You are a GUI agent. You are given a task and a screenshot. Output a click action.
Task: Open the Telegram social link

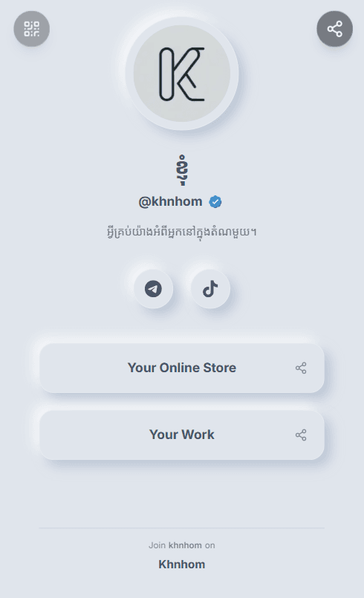pyautogui.click(x=153, y=289)
